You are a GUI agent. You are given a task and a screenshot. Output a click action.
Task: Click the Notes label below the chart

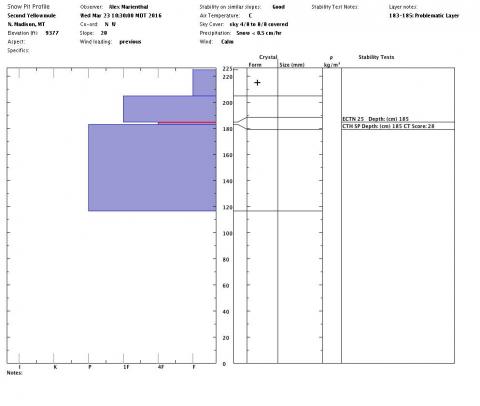point(15,373)
